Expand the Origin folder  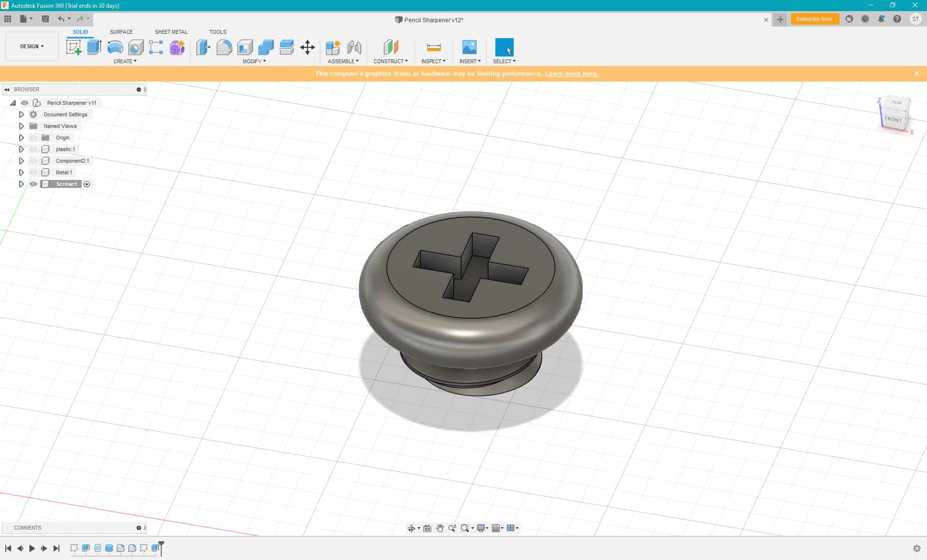point(21,138)
